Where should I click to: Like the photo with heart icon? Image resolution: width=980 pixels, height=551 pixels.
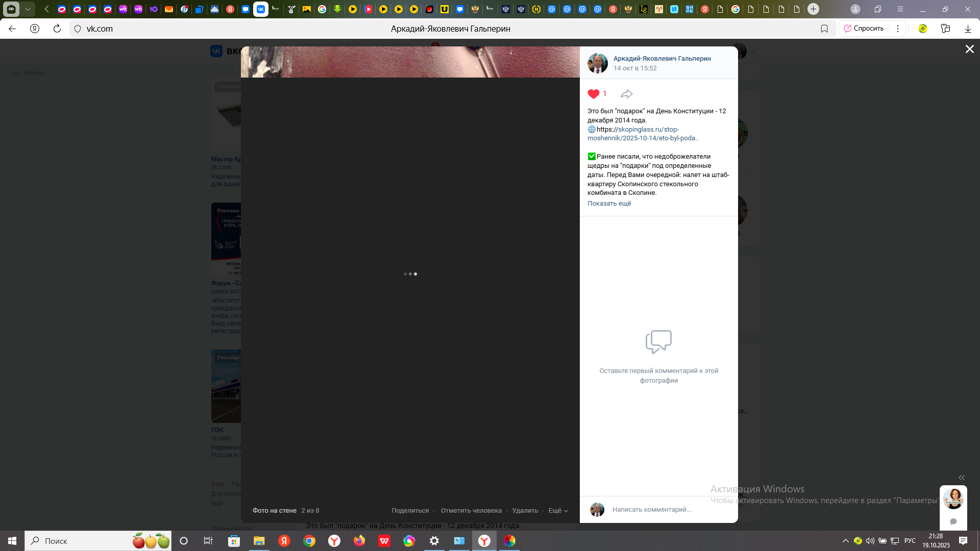coord(593,94)
